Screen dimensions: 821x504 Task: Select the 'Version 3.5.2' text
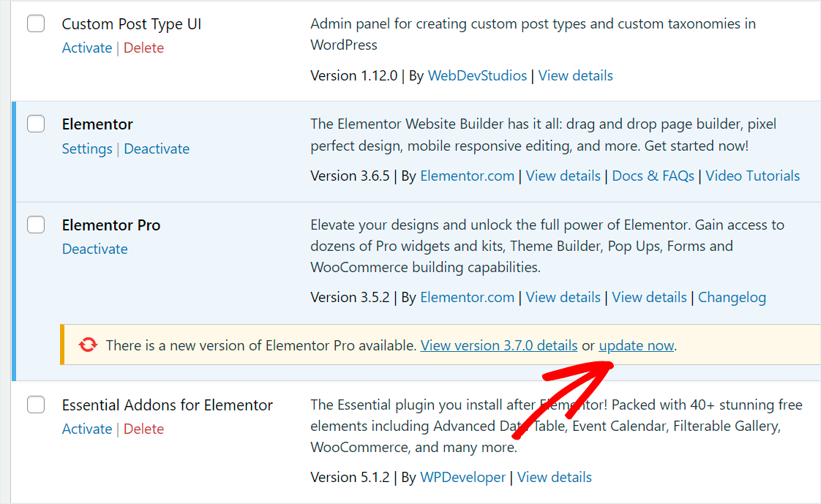coord(350,297)
